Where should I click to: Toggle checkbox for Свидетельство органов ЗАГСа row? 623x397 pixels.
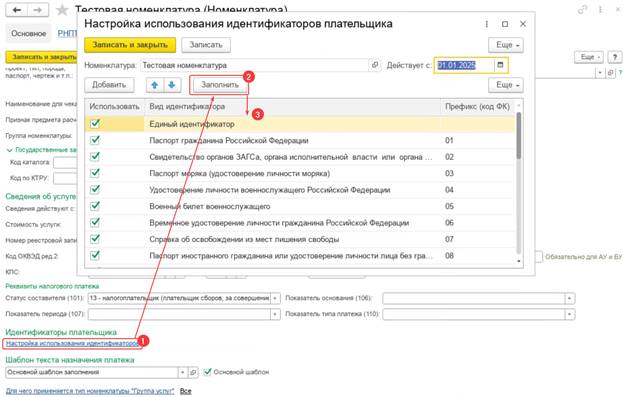point(95,157)
